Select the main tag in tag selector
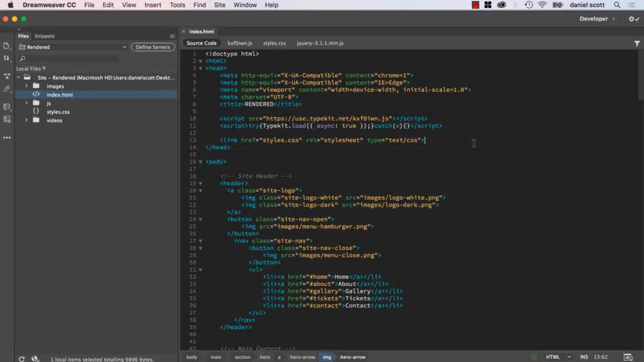 pos(216,357)
